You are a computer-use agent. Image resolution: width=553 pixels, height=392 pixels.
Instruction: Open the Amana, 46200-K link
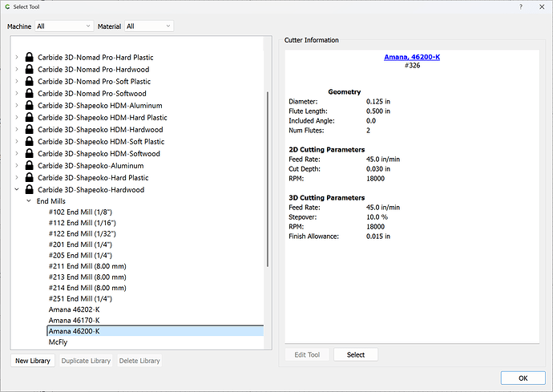(412, 57)
